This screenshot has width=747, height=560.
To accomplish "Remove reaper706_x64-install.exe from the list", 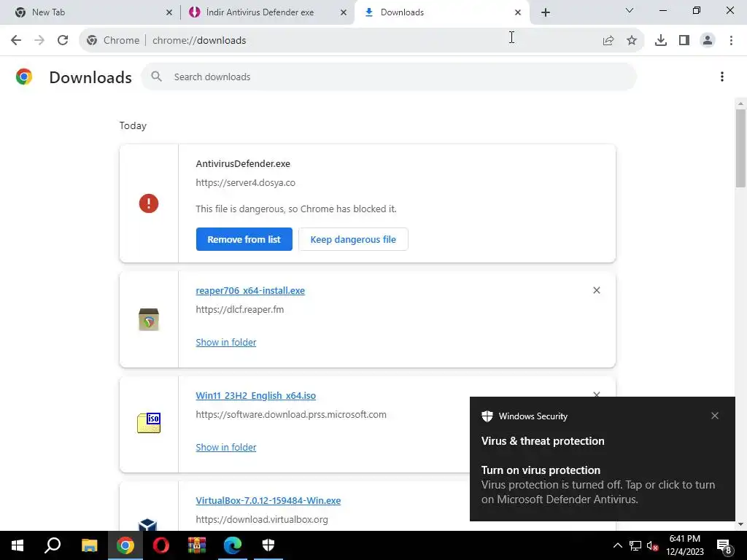I will click(597, 290).
